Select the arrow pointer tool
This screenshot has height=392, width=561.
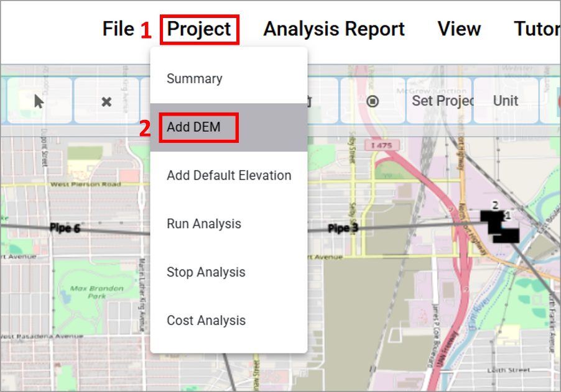click(39, 101)
